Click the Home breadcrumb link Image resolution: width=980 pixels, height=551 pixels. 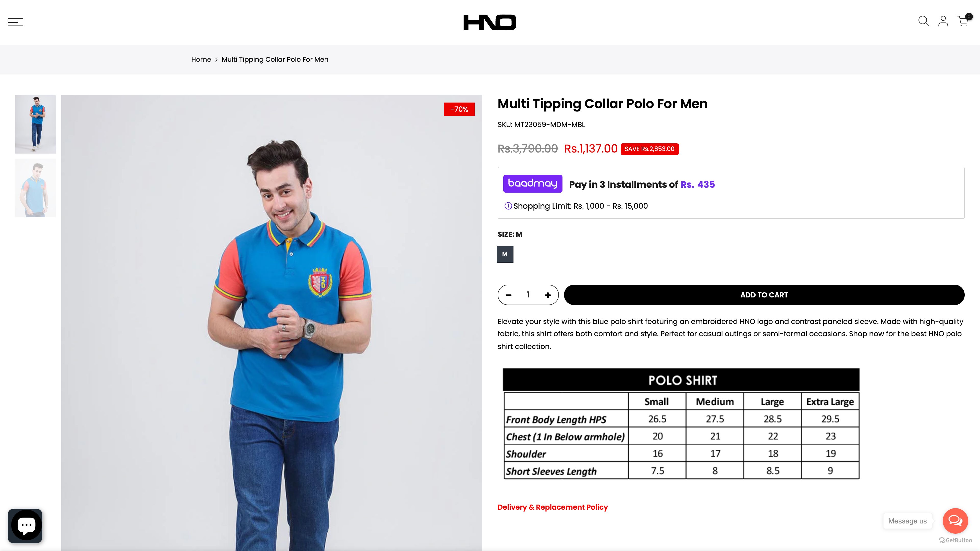coord(201,59)
